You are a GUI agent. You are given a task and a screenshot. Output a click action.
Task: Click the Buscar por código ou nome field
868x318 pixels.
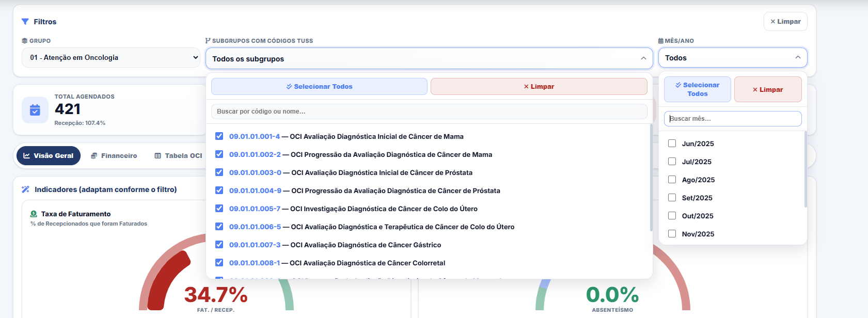point(429,112)
